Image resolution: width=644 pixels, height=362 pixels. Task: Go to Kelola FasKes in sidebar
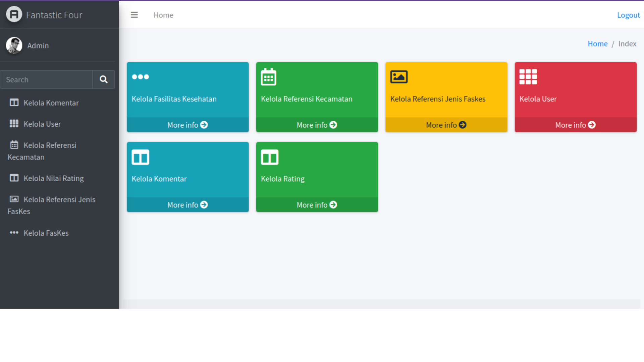coord(46,233)
